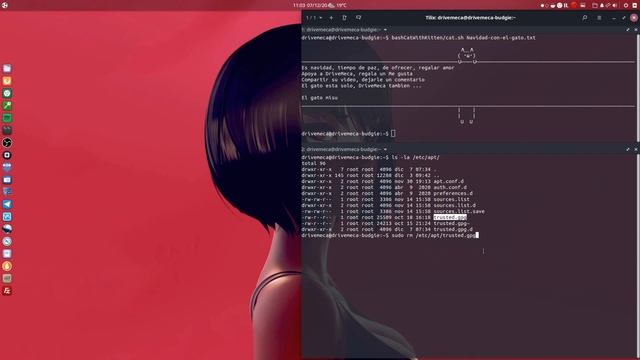Image resolution: width=640 pixels, height=360 pixels.
Task: Launch OBS Studio from the dock
Action: tap(7, 142)
